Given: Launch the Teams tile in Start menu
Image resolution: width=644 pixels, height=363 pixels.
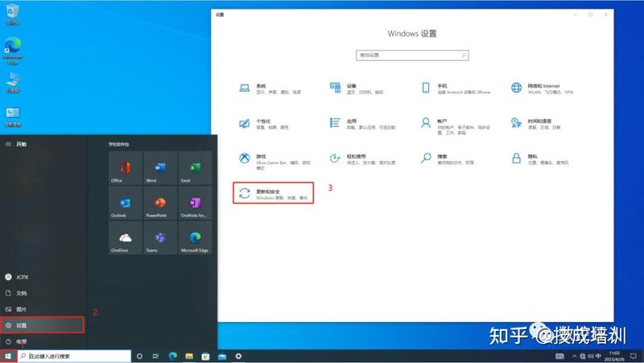Looking at the screenshot, I should (160, 237).
